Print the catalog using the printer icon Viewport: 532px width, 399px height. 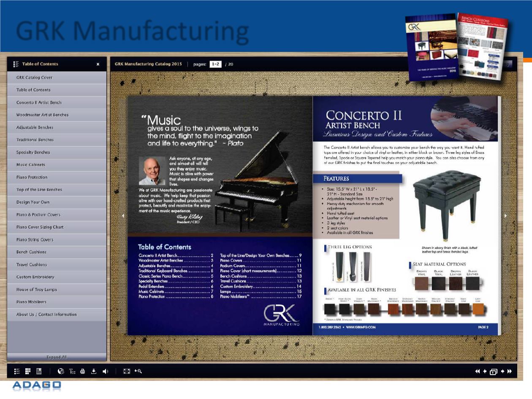(83, 371)
